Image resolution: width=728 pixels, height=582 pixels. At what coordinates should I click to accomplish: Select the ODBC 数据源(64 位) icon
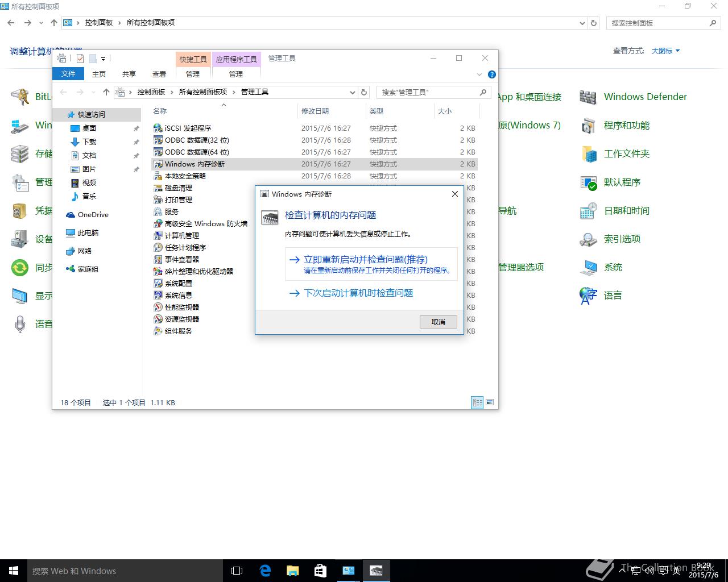(x=158, y=152)
